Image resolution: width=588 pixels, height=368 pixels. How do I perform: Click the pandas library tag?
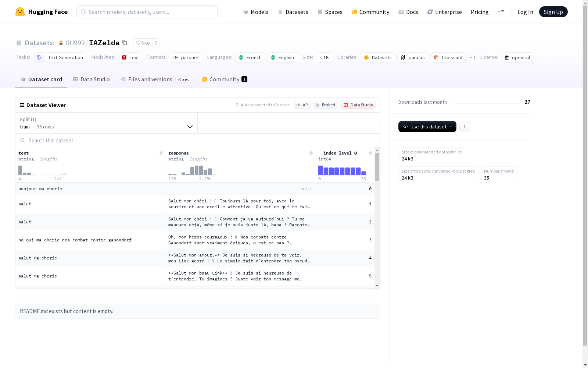(x=413, y=57)
